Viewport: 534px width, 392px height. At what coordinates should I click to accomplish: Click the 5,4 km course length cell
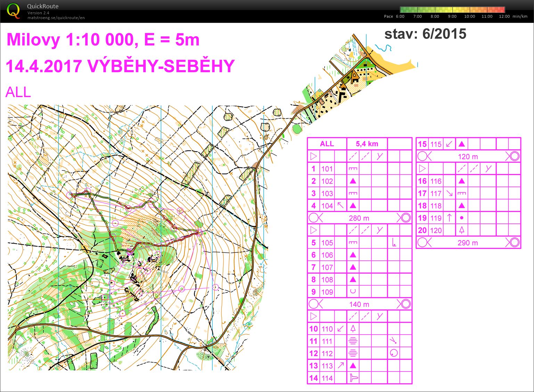coord(367,144)
